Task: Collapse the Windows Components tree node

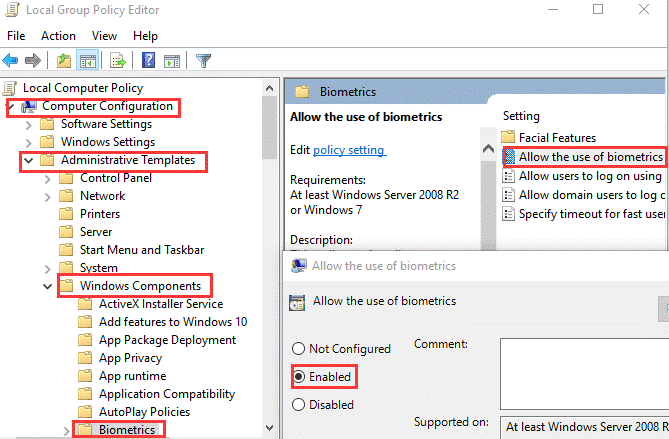Action: pos(46,286)
